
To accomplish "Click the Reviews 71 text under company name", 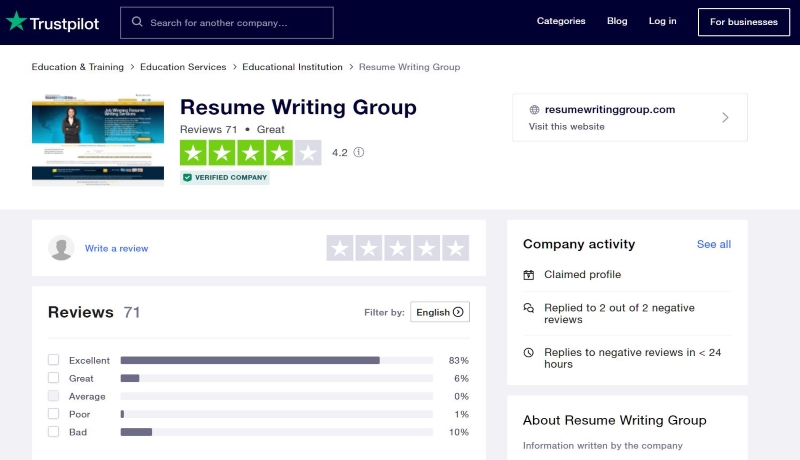I will [208, 130].
